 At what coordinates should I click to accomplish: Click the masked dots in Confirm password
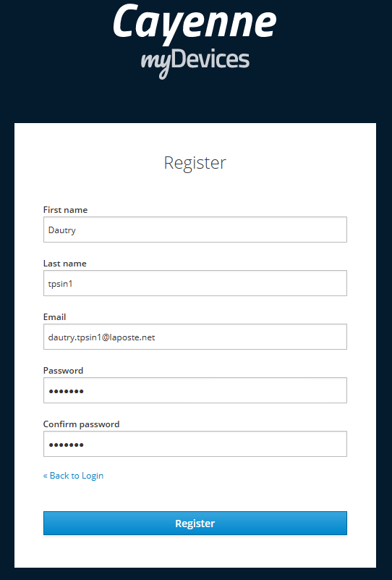click(66, 445)
